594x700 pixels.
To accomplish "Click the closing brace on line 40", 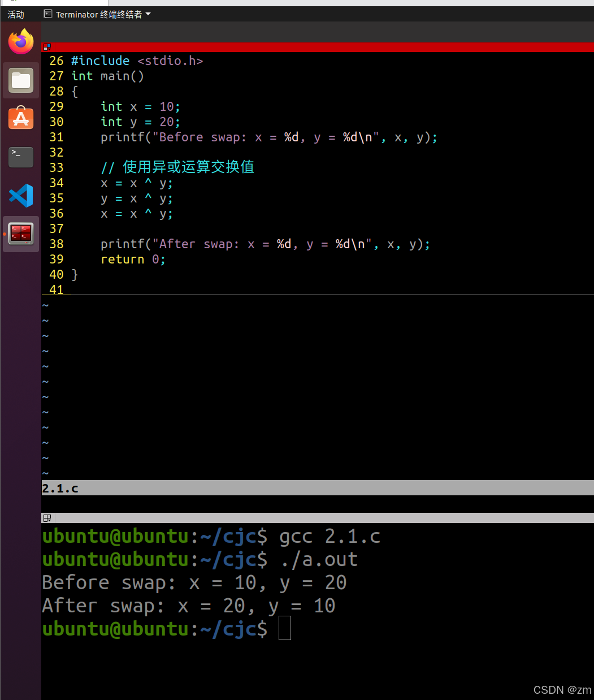I will 75,274.
